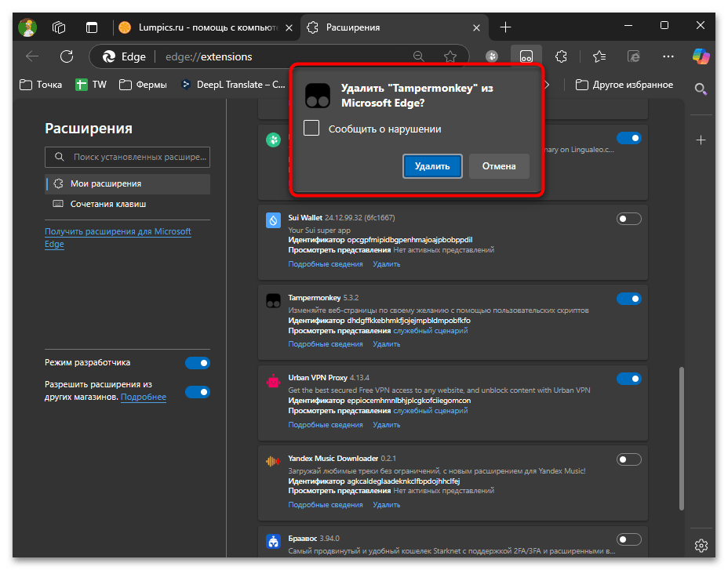Click the Urban VPN Proxy extension icon

coord(273,381)
